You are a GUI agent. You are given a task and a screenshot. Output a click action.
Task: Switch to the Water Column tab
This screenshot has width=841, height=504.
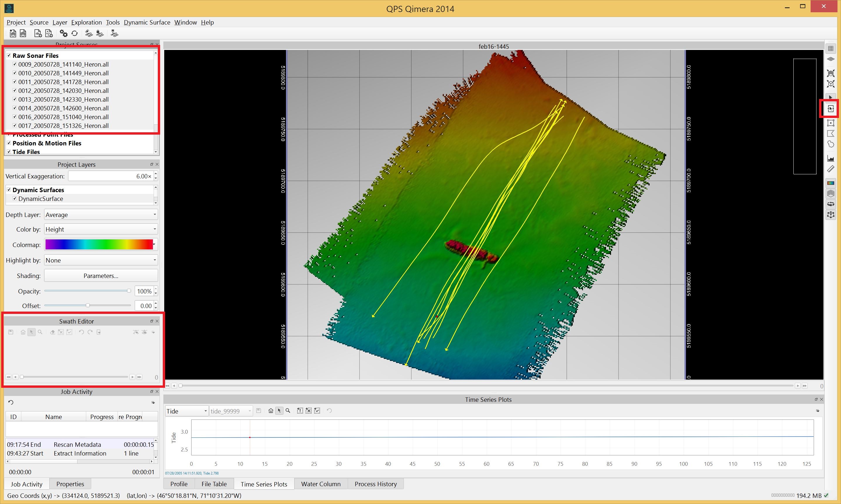[321, 484]
